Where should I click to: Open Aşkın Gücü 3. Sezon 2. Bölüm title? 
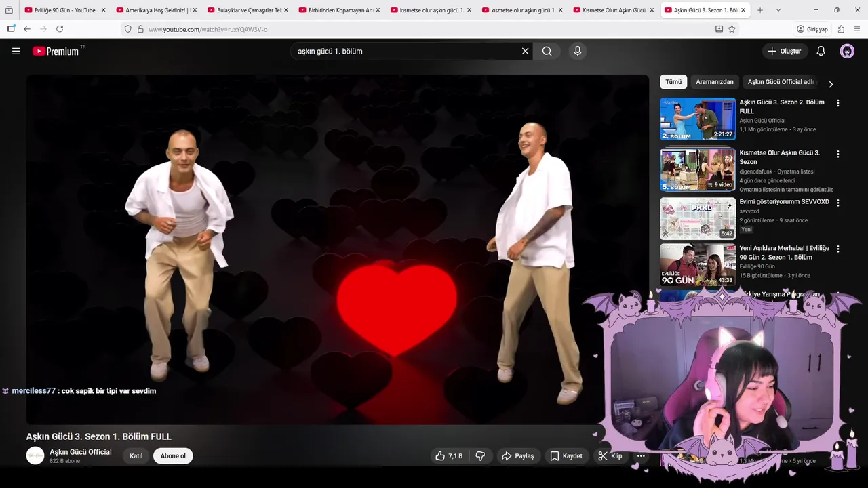782,106
